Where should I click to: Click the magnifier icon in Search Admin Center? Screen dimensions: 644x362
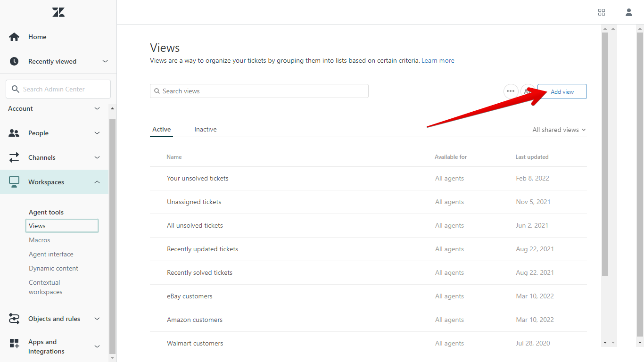pos(16,89)
